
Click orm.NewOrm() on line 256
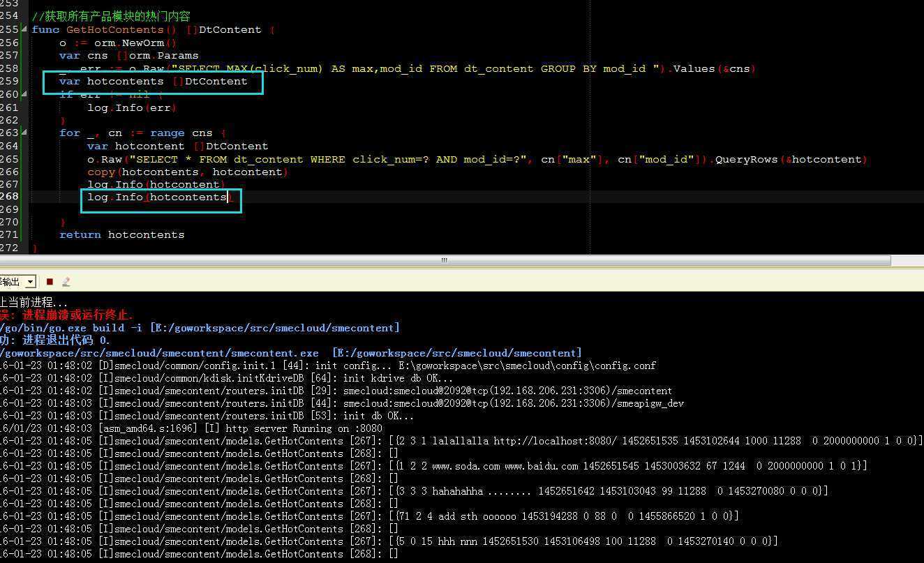[x=135, y=43]
